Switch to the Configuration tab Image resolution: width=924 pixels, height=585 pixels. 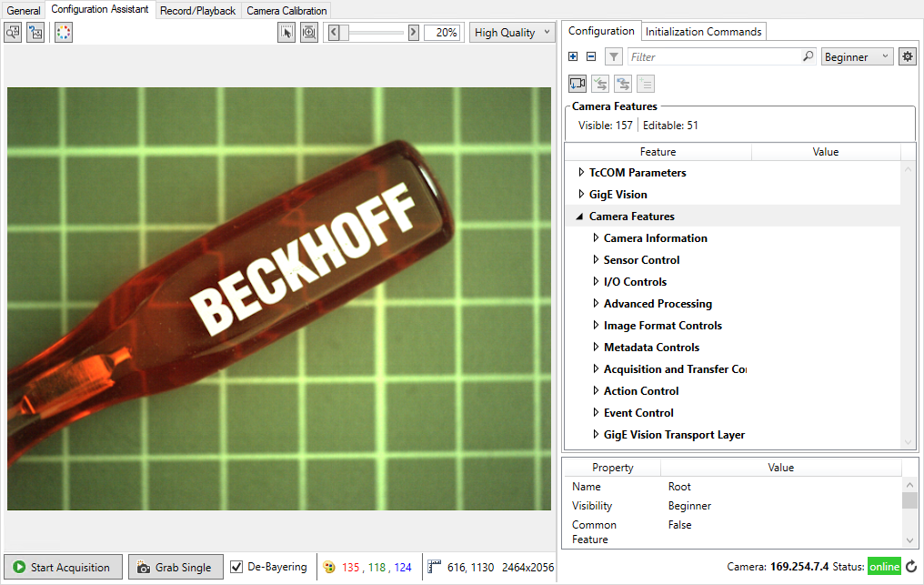pyautogui.click(x=601, y=31)
